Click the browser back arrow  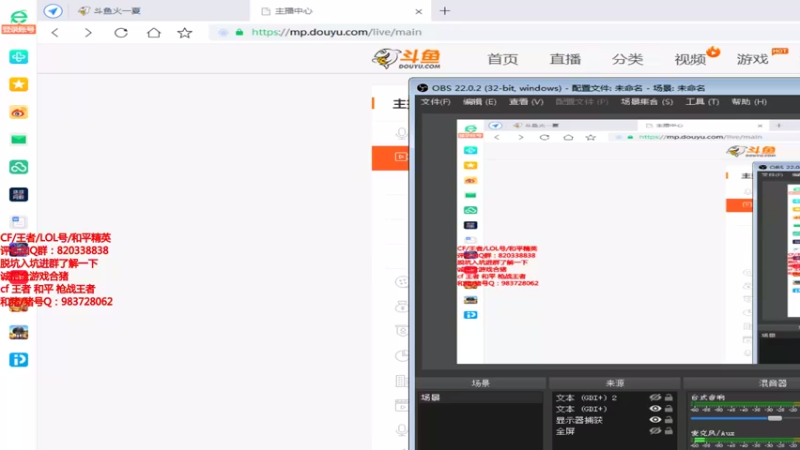[55, 33]
